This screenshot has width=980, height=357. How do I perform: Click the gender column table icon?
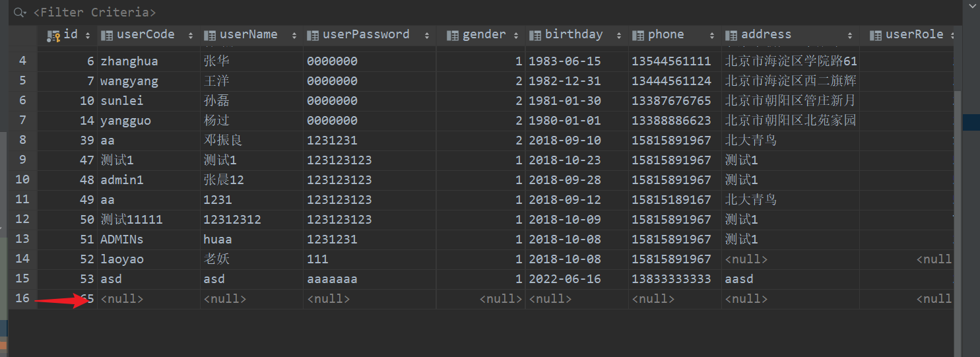pos(453,36)
